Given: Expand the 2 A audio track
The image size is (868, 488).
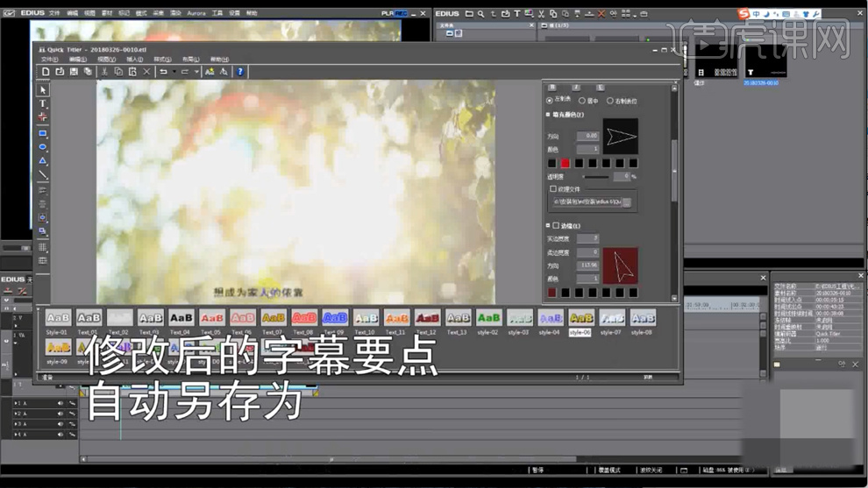Looking at the screenshot, I should [x=16, y=414].
